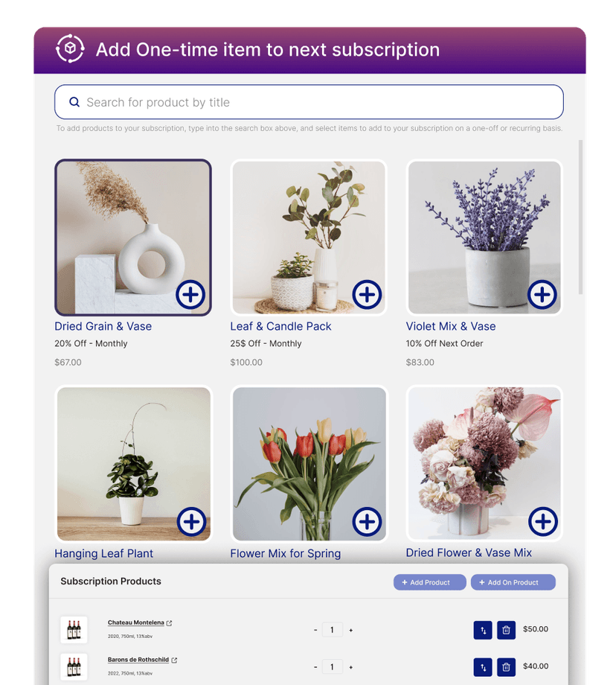Click the plus icon on Dried Flower & Vase Mix
The height and width of the screenshot is (685, 616).
(542, 522)
